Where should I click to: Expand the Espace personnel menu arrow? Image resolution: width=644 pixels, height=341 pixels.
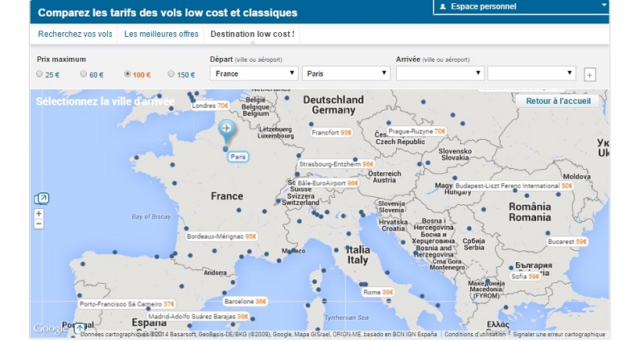(x=605, y=6)
